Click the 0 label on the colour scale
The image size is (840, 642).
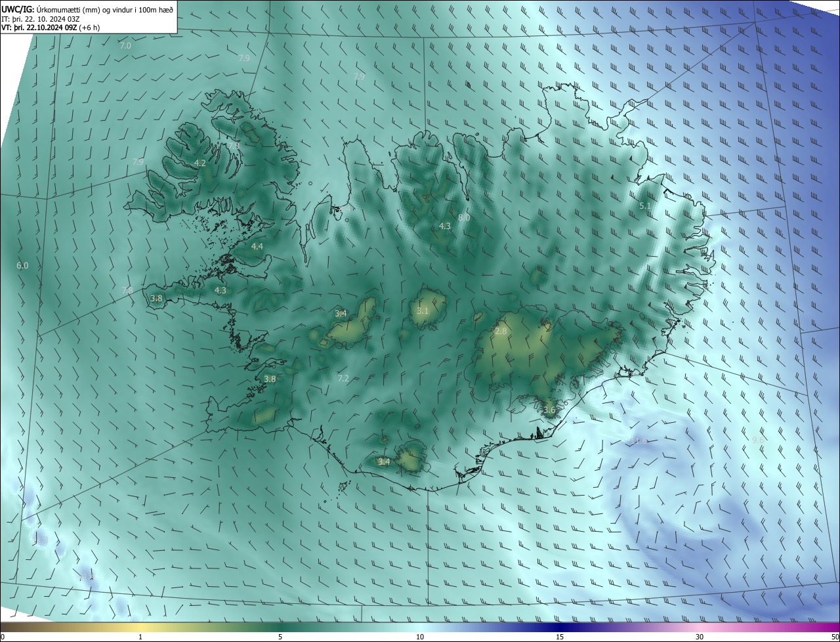3,637
